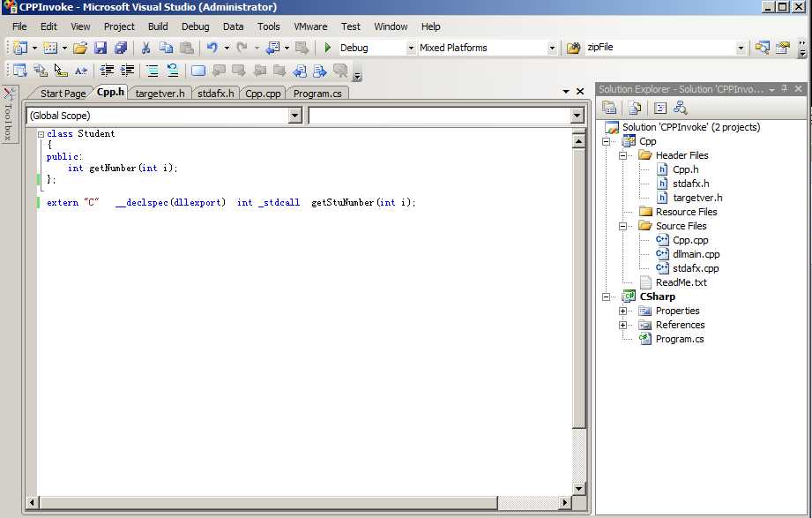Open the File menu
Screen dimensions: 812x518
[19, 26]
